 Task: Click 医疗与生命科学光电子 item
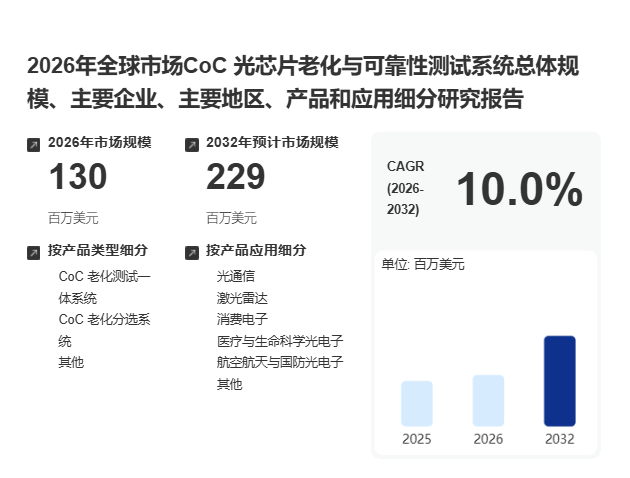[280, 341]
